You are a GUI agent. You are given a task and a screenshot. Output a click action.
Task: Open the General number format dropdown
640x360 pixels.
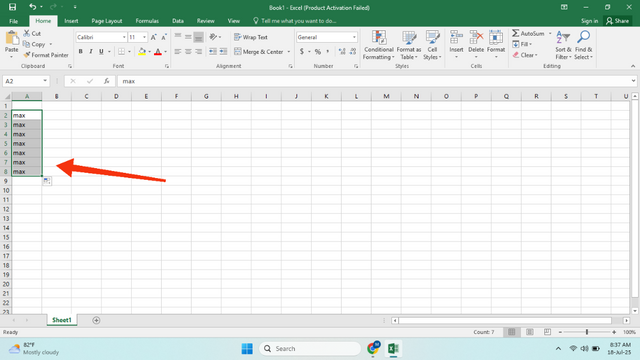(x=354, y=37)
